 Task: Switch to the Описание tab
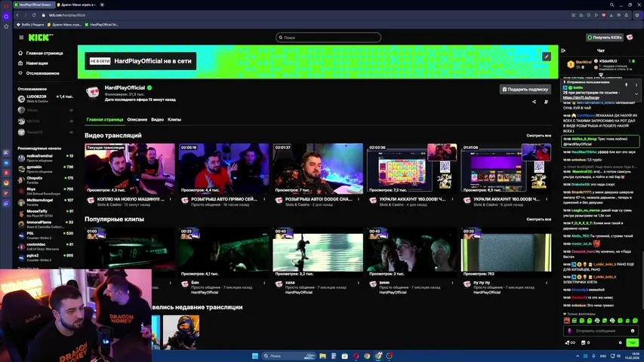click(137, 120)
